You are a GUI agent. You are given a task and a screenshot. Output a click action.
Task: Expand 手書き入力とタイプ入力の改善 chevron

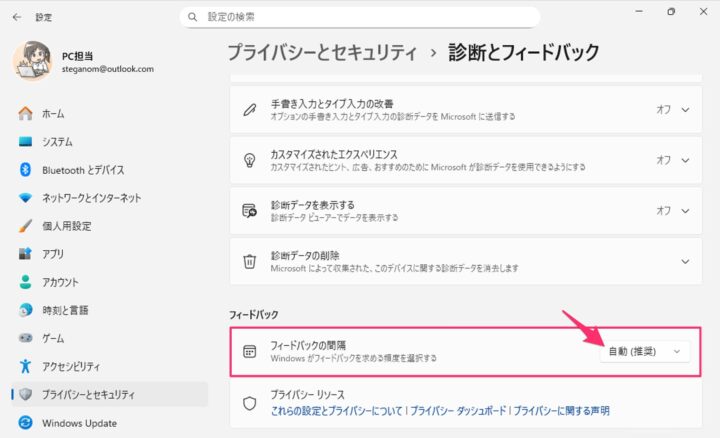(x=685, y=110)
